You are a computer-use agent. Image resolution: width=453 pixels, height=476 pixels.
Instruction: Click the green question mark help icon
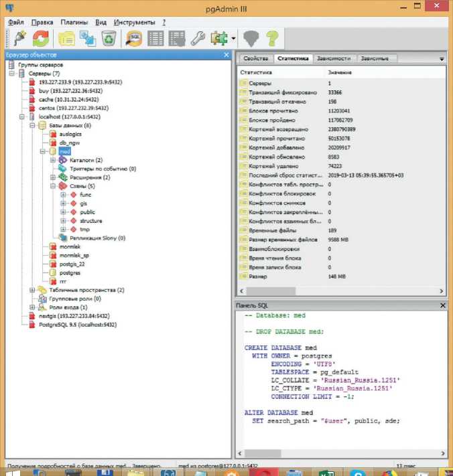tap(271, 39)
